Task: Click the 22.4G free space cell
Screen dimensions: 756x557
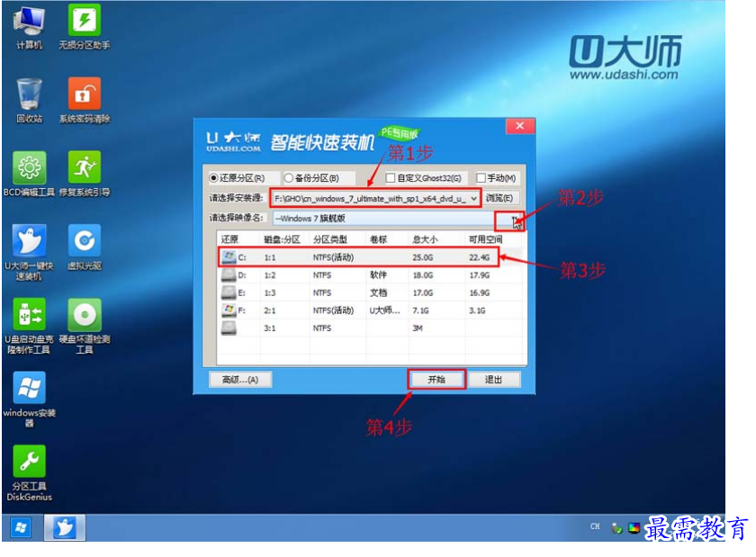Action: pos(479,257)
